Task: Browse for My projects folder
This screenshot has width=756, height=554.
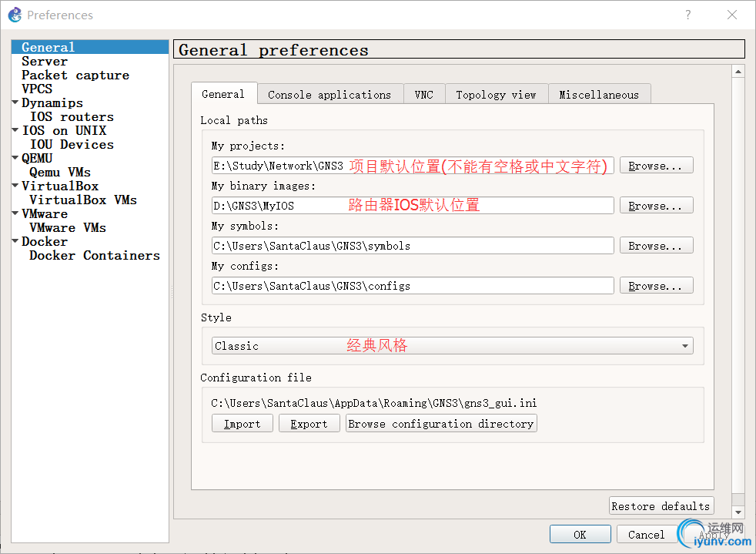Action: (655, 166)
